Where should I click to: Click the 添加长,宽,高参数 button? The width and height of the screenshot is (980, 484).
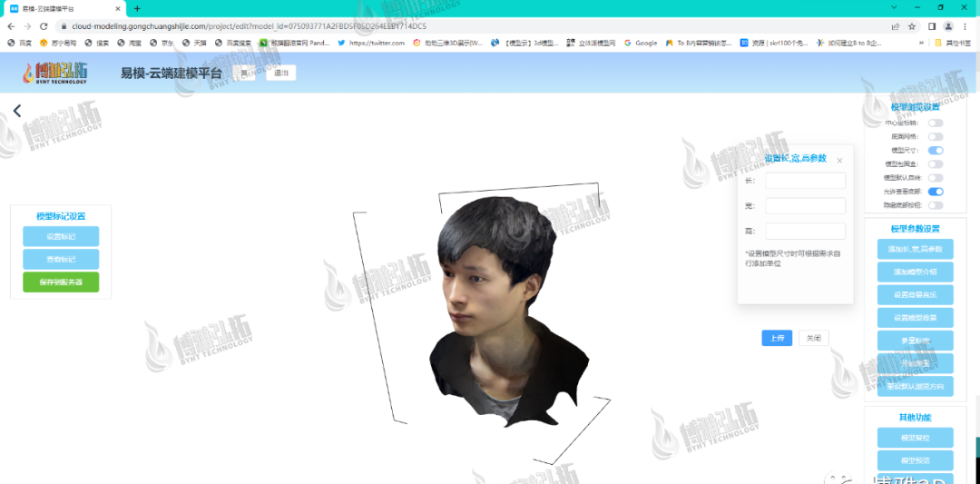click(x=915, y=249)
